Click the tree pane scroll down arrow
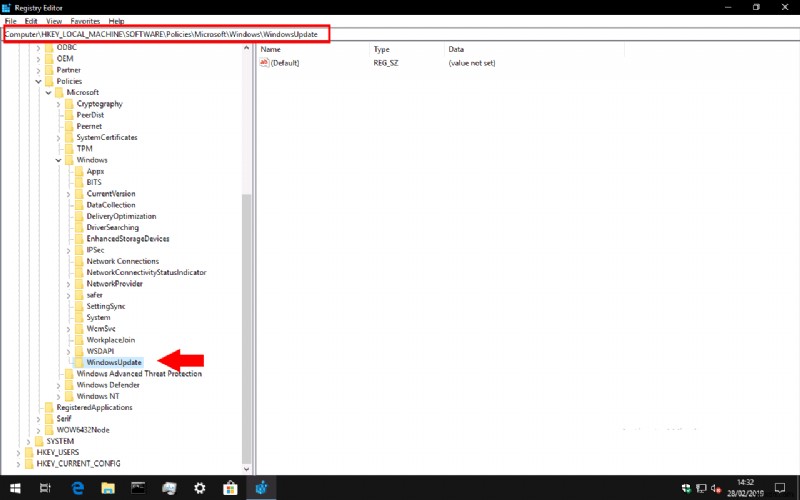Viewport: 800px width, 500px height. (247, 469)
